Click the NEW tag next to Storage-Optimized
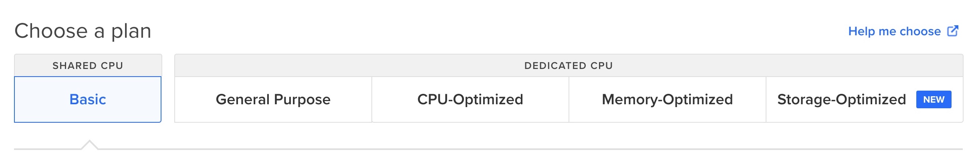Screen dimensions: 980x156 [934, 99]
